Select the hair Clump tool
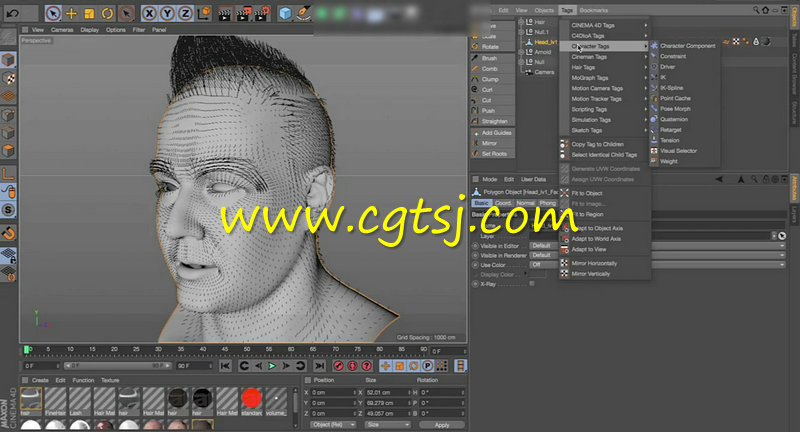Screen dimensions: 800x432 click(492, 79)
